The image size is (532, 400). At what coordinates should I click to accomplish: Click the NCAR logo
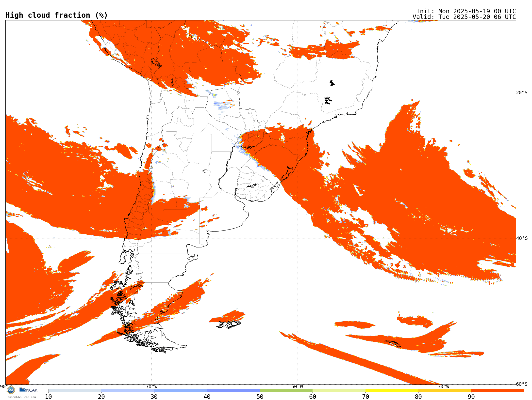coord(28,390)
